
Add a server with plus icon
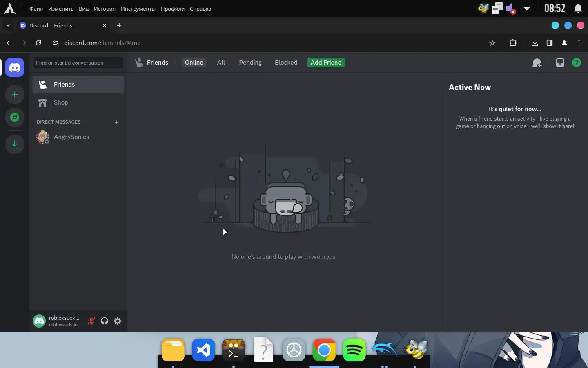[15, 94]
